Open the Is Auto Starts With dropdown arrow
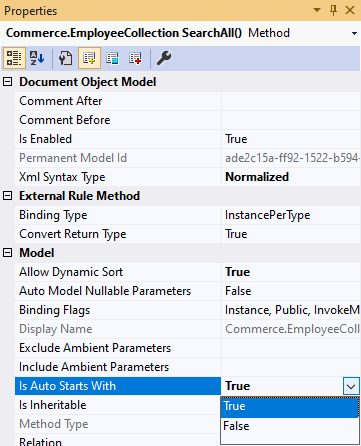Screen dimensions: 361x446 [x=351, y=386]
